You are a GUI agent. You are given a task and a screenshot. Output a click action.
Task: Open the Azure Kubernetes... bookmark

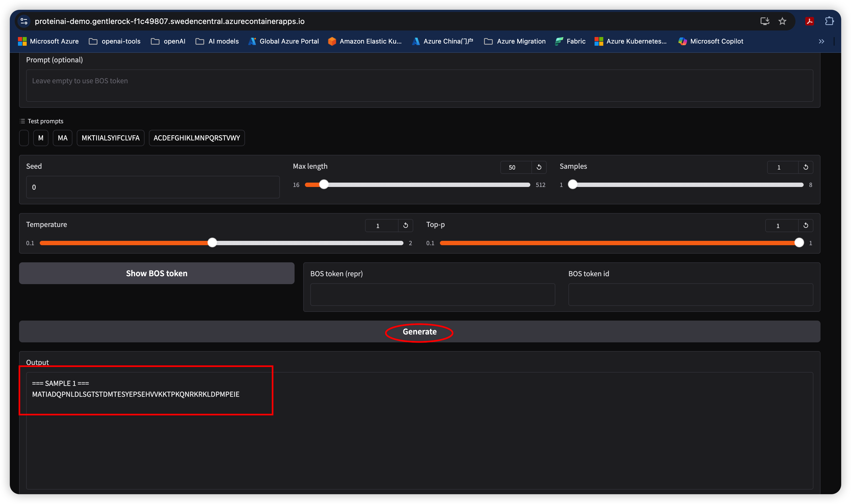pyautogui.click(x=630, y=41)
